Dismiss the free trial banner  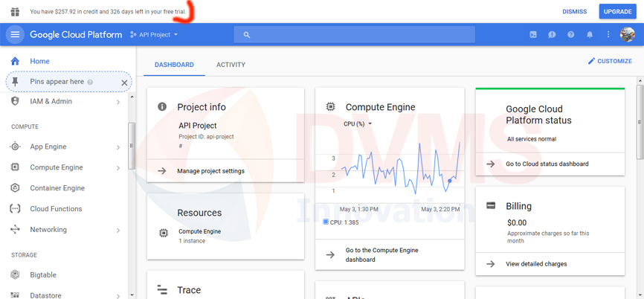(x=575, y=11)
